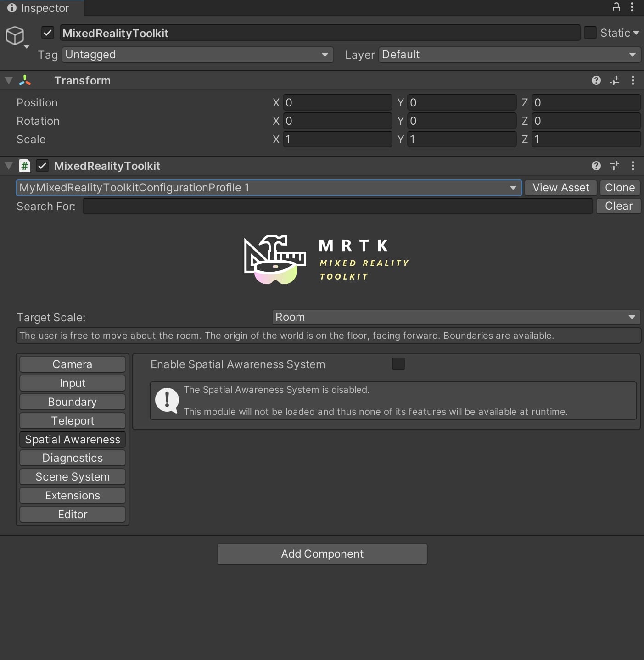Click the GameObject name field
The width and height of the screenshot is (644, 660).
[320, 33]
